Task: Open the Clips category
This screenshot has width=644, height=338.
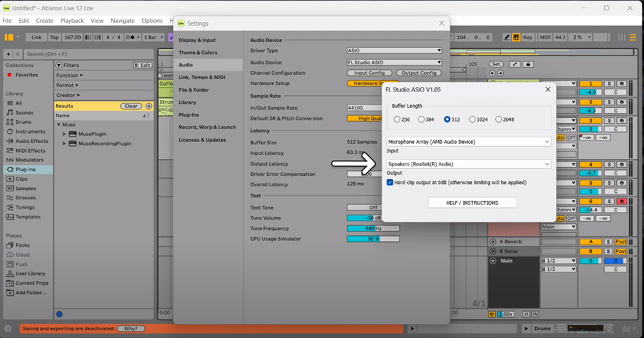Action: [x=22, y=179]
